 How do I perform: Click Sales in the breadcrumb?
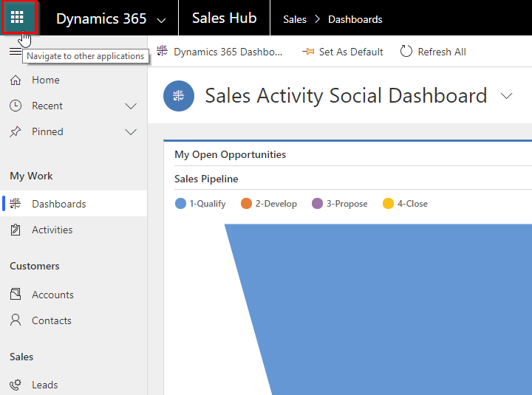point(295,19)
